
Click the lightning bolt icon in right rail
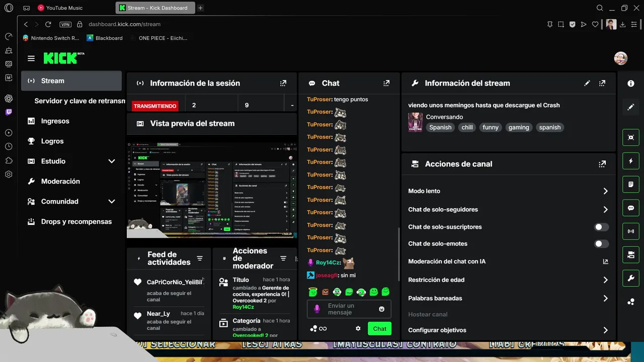click(x=631, y=161)
